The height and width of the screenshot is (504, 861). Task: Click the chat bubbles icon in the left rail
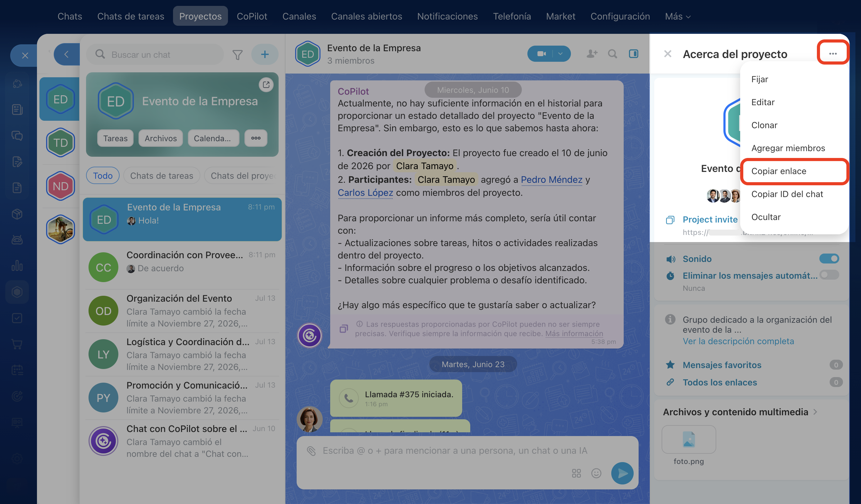[17, 136]
